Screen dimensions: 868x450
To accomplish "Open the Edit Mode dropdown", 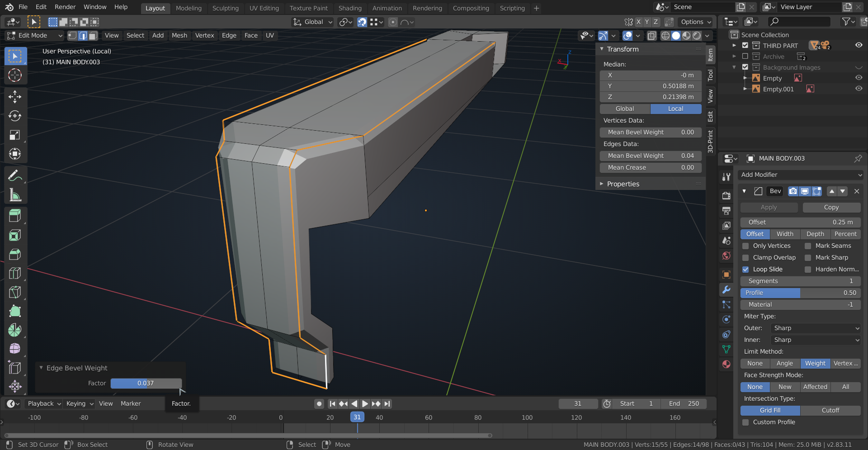I will (x=35, y=36).
